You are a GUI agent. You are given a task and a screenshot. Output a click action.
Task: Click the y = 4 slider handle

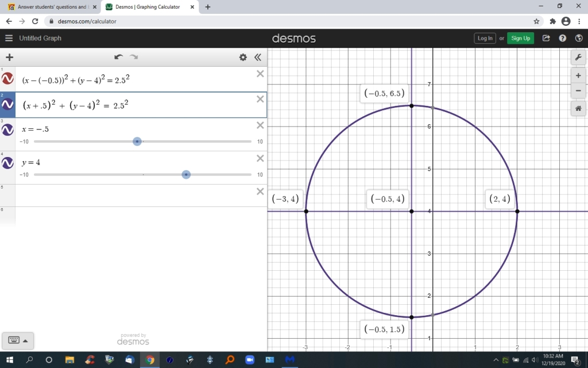[x=186, y=175]
